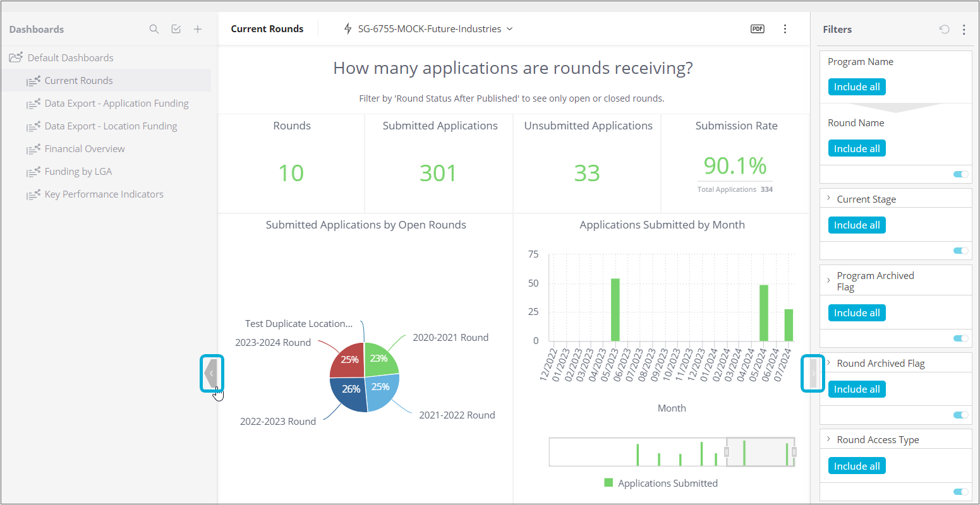Viewport: 980px width, 505px height.
Task: Open dashboard options three-dot menu
Action: (785, 29)
